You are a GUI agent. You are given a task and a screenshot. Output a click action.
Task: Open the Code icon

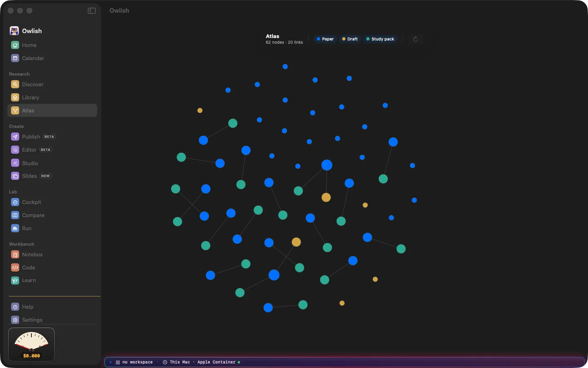click(x=15, y=267)
